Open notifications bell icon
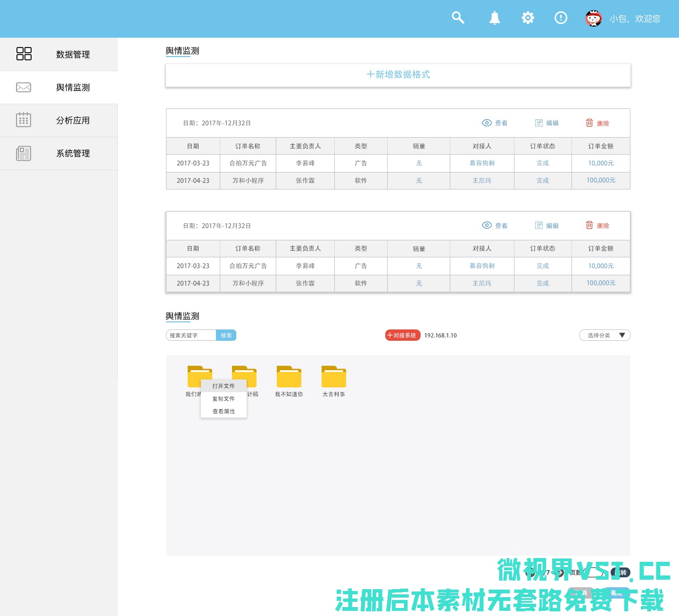This screenshot has height=616, width=679. point(494,18)
